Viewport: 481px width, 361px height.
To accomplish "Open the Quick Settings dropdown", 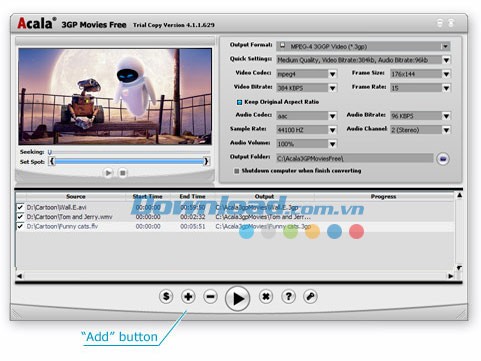I will click(x=446, y=60).
